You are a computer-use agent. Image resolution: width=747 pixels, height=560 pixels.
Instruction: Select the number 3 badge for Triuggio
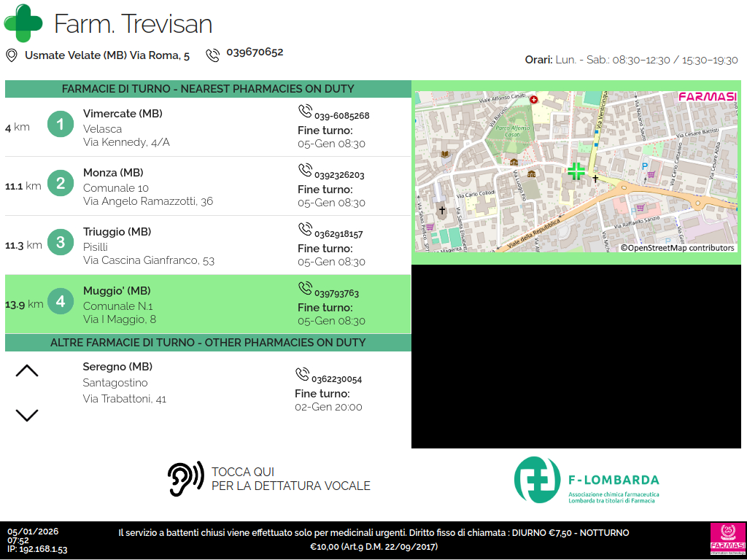(x=61, y=243)
